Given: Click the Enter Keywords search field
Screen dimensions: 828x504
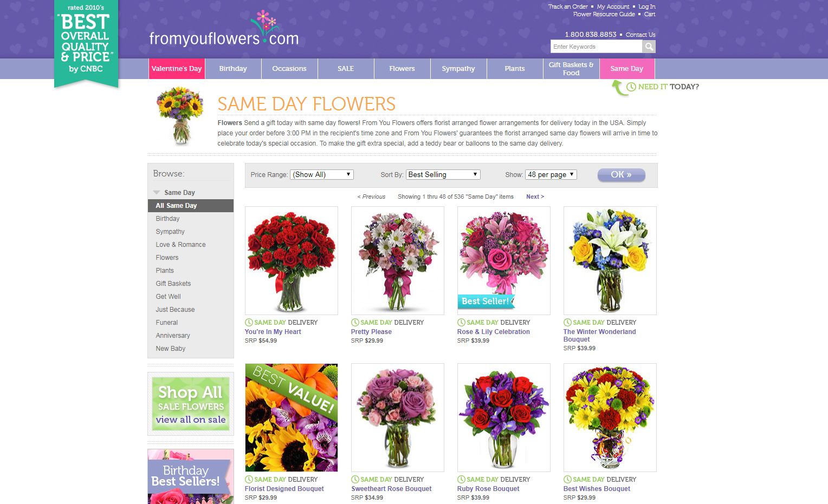Looking at the screenshot, I should (x=597, y=47).
